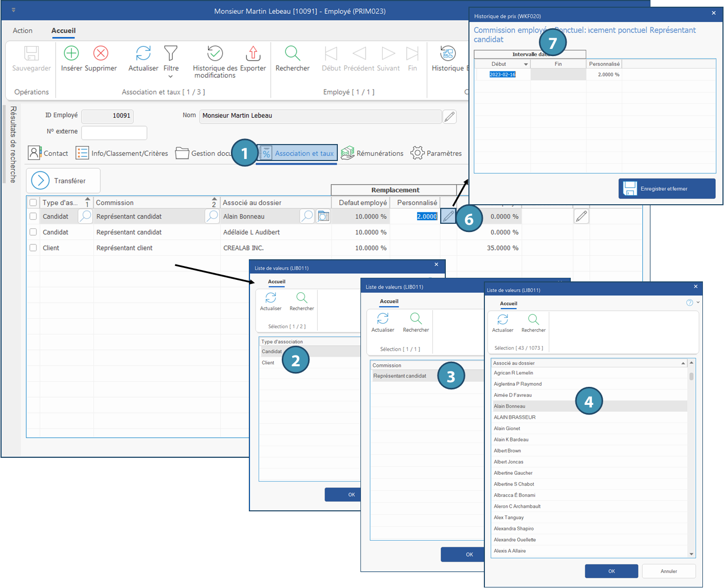Click the N° externe input field
724x588 pixels.
coord(114,133)
